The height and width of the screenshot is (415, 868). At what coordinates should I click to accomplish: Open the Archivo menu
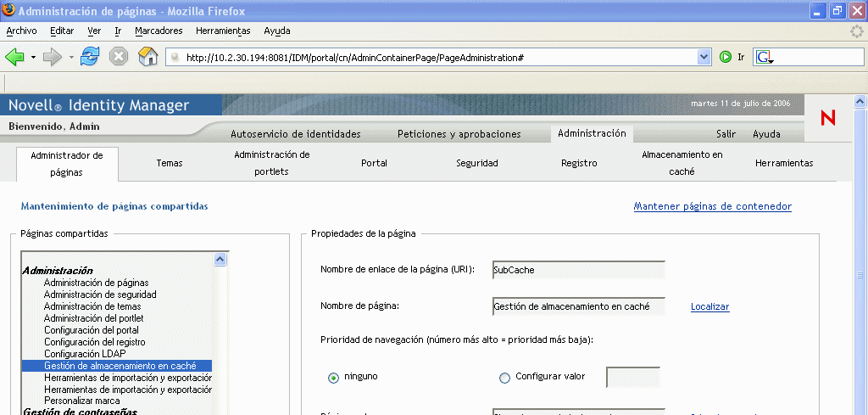pyautogui.click(x=21, y=31)
